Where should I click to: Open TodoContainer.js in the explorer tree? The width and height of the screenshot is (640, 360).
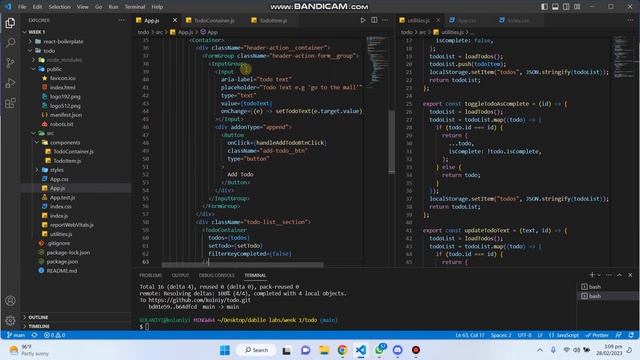coord(73,151)
